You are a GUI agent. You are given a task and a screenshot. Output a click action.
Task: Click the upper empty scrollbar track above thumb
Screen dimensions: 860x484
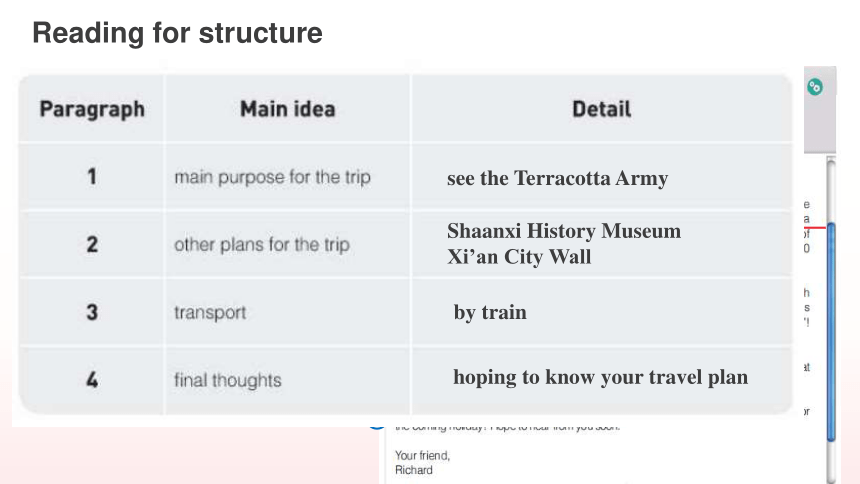pos(831,190)
